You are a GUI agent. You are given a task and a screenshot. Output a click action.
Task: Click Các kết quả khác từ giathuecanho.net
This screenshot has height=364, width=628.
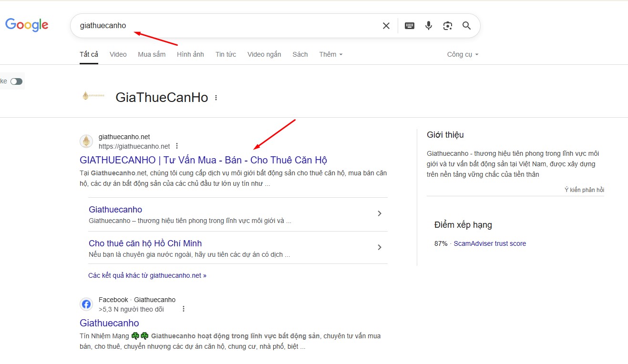147,275
